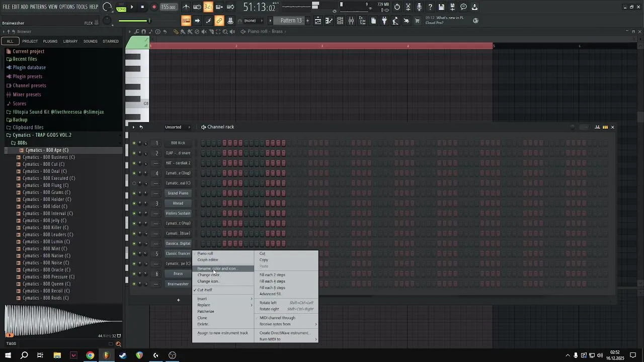Toggle the metronome icon
Screen dimensions: 644x362
pos(186,7)
